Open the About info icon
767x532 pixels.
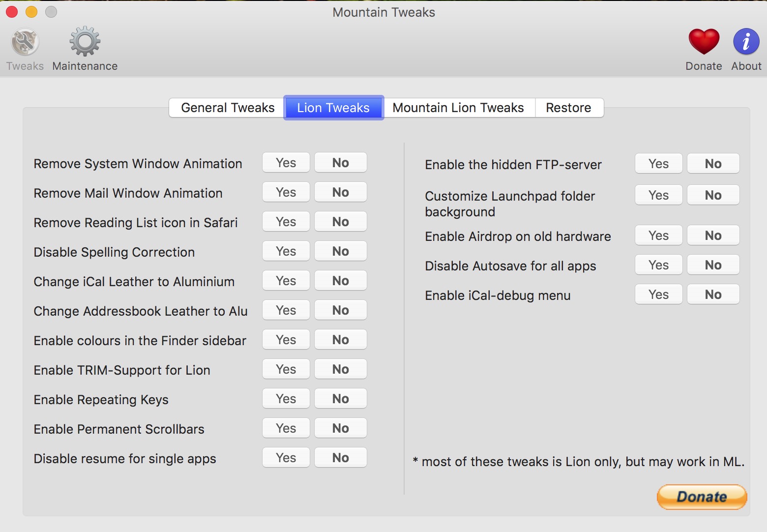click(x=746, y=49)
